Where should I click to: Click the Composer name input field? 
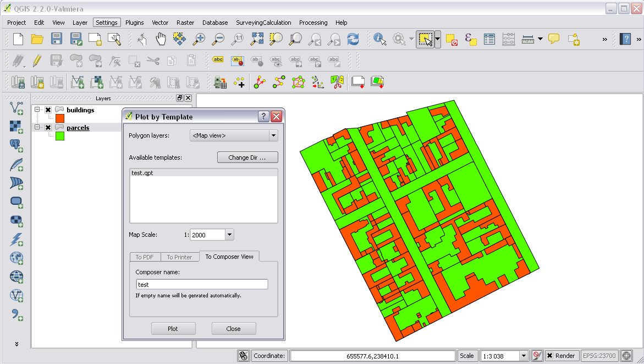click(x=202, y=285)
